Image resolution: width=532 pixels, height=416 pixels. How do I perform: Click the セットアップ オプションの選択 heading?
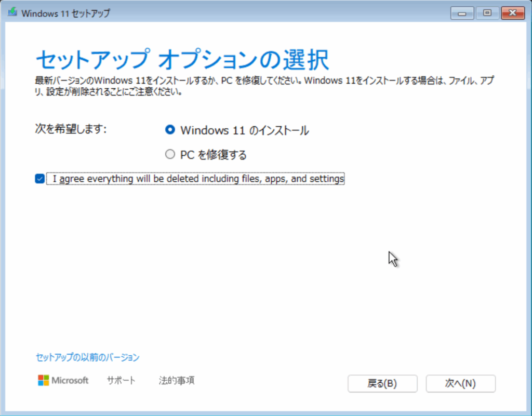coord(182,60)
